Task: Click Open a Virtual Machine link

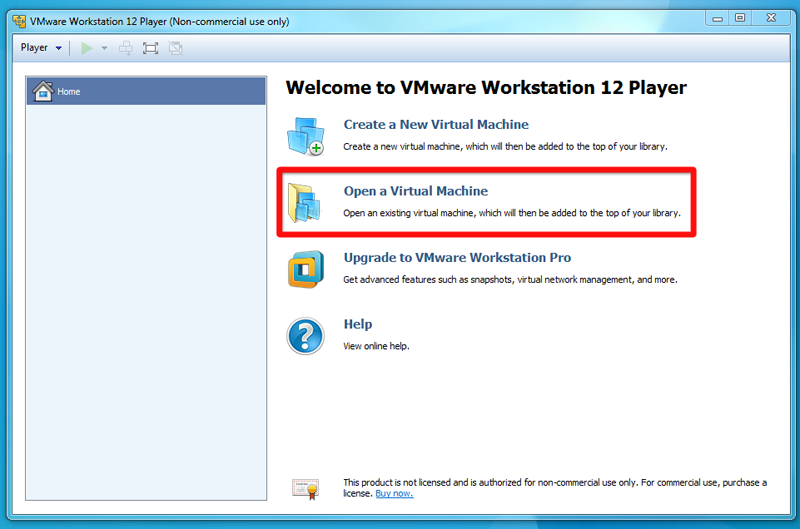Action: [x=415, y=191]
